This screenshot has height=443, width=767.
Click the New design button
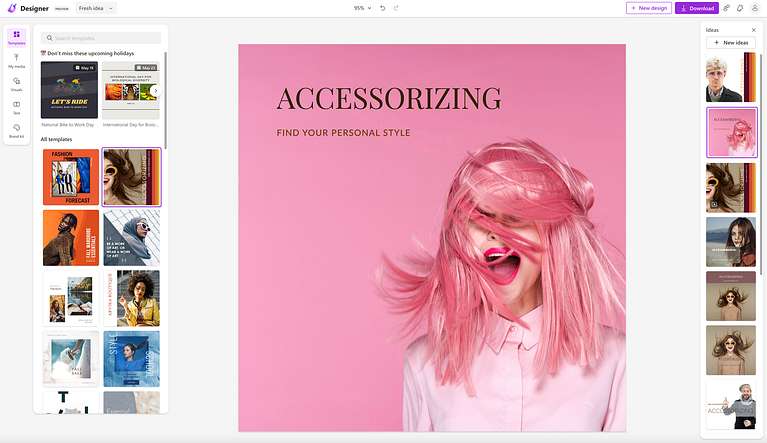(x=649, y=8)
